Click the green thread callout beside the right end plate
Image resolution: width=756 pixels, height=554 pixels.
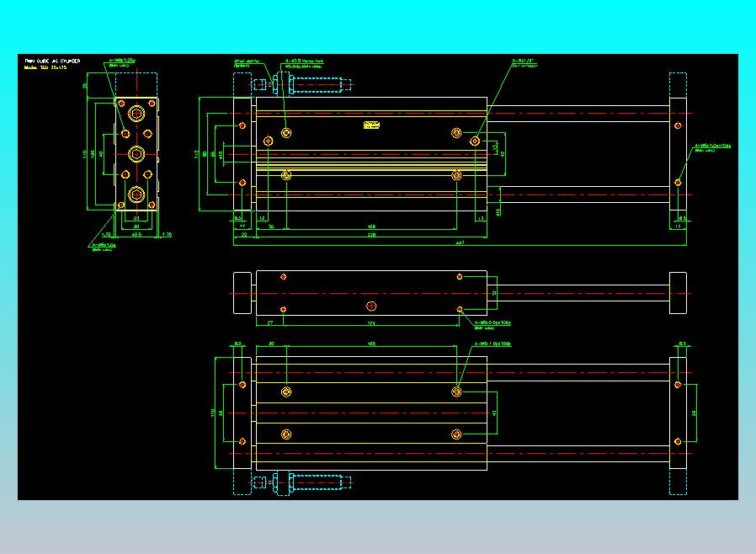click(712, 147)
